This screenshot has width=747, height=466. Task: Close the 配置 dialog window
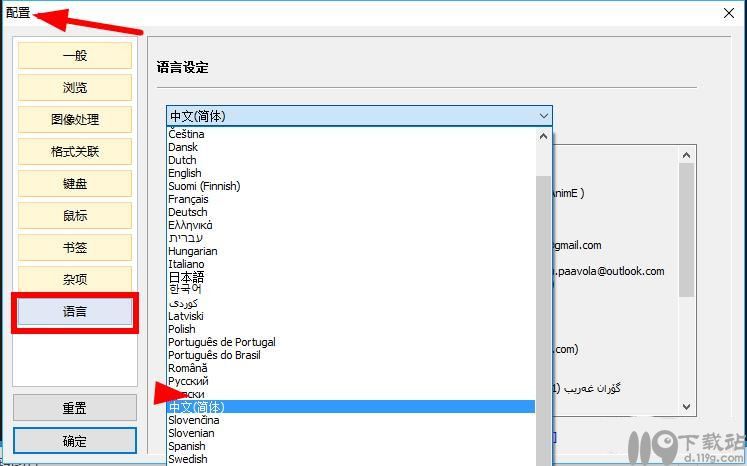click(x=727, y=13)
